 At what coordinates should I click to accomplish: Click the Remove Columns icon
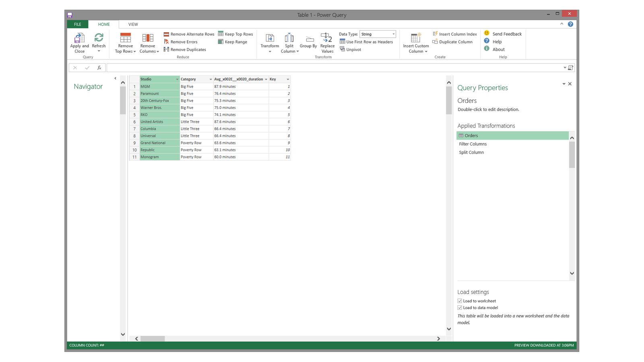[148, 38]
